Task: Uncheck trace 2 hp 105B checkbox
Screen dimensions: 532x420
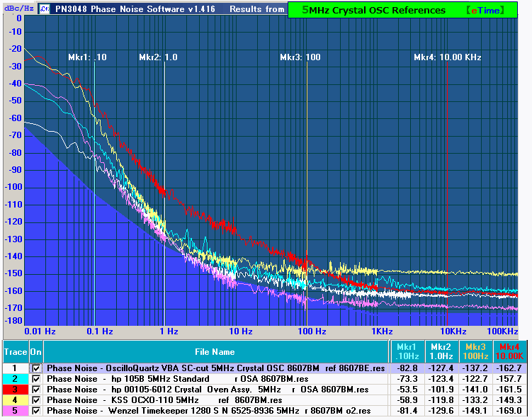Action: point(36,379)
